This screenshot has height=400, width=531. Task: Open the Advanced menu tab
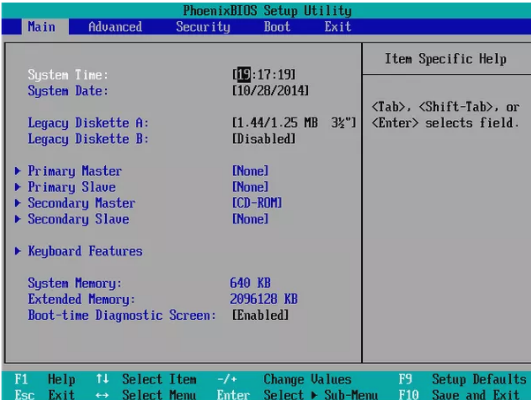[x=115, y=27]
